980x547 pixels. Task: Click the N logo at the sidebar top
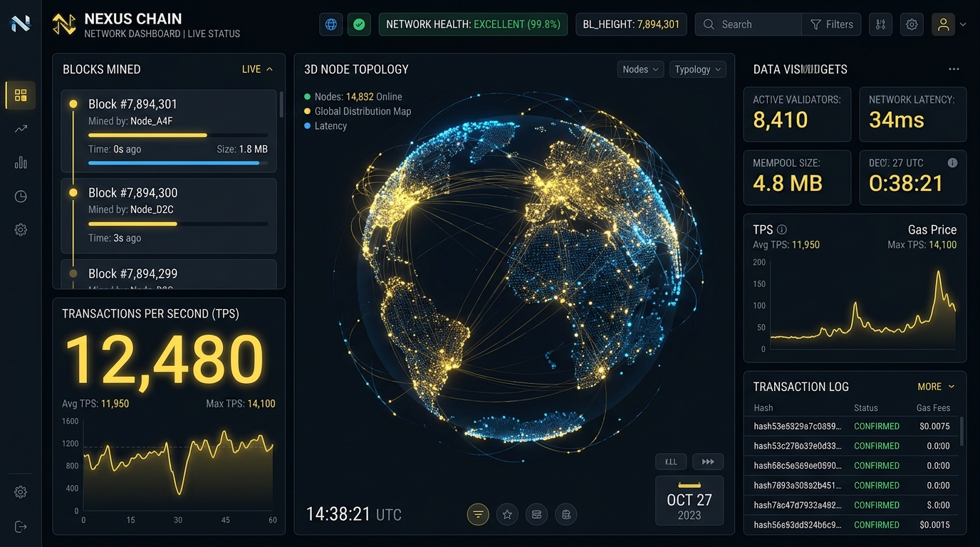click(21, 24)
